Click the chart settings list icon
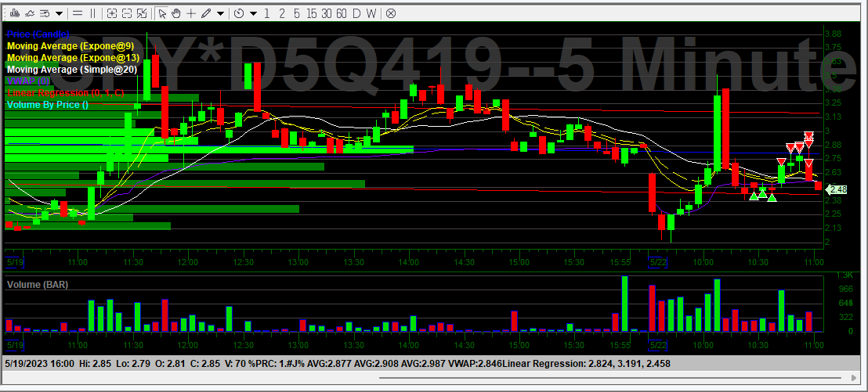The image size is (868, 392). coord(45,13)
